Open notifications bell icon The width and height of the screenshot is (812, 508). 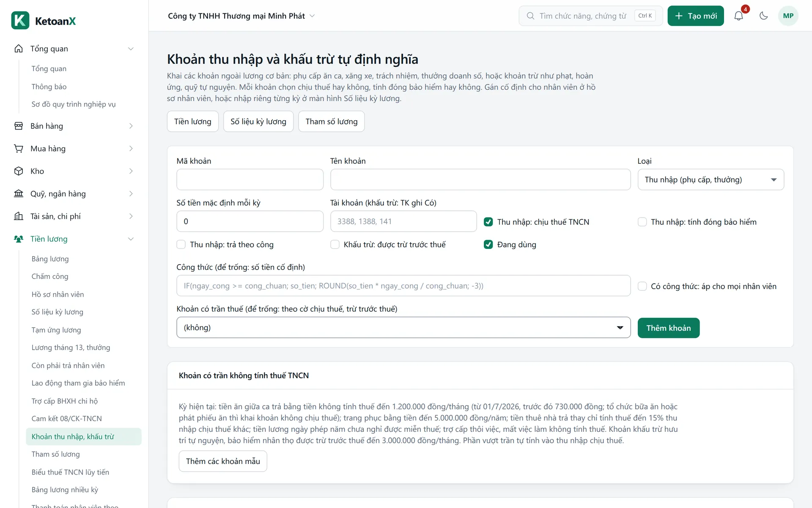(x=738, y=16)
